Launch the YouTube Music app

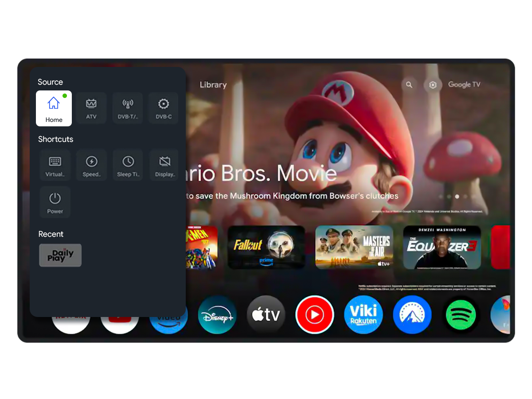[x=315, y=315]
